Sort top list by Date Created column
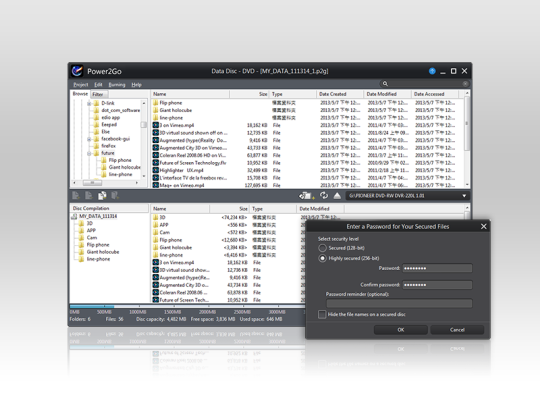The height and width of the screenshot is (405, 540). [340, 94]
